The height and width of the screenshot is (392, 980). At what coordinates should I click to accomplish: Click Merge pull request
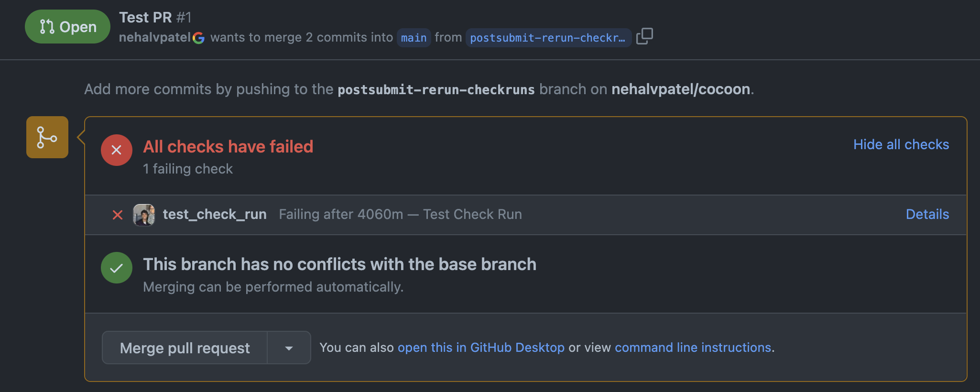point(185,348)
